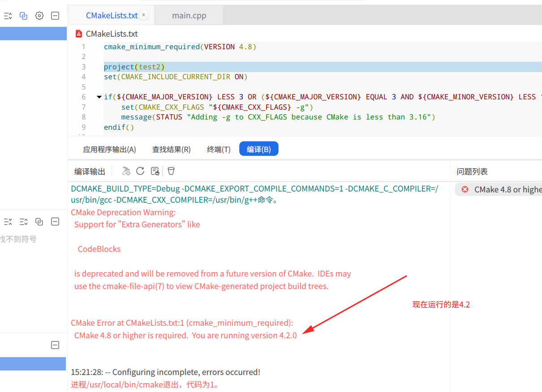Viewport: 542px width, 392px height.
Task: Show the 终端(T) terminal tab
Action: coord(219,149)
